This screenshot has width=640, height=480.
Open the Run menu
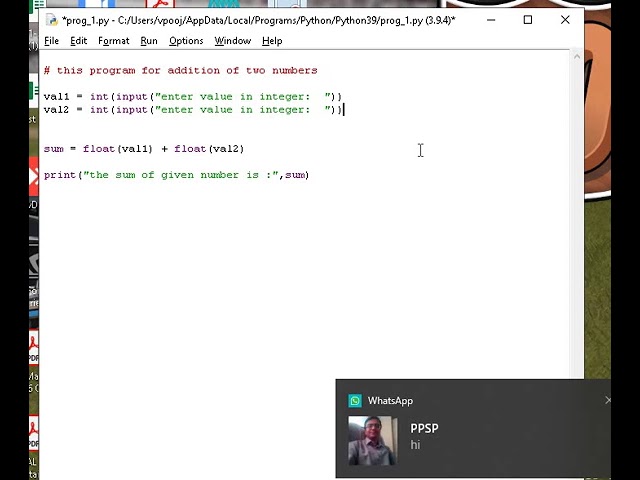coord(149,41)
